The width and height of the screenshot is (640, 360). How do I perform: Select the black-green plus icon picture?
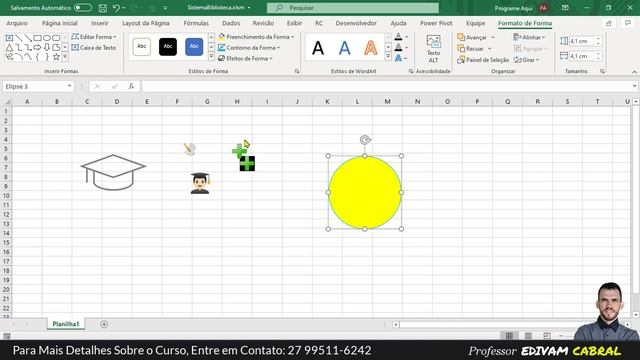pyautogui.click(x=247, y=164)
